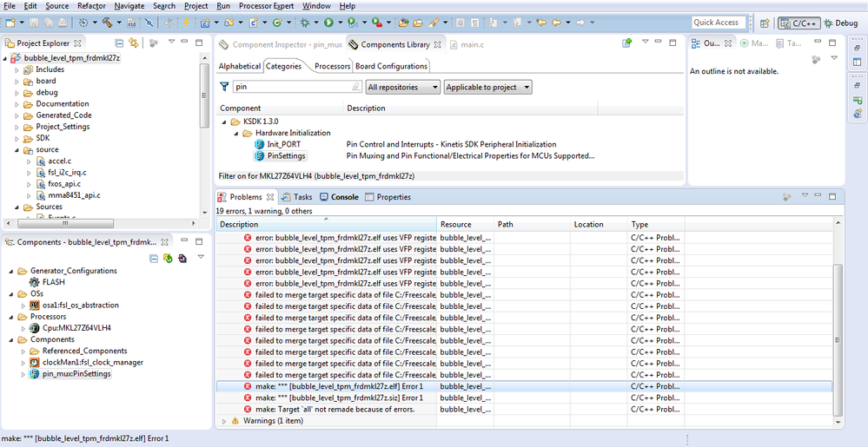The image size is (868, 447).
Task: Sort by the Description column header in Problems
Action: click(327, 225)
